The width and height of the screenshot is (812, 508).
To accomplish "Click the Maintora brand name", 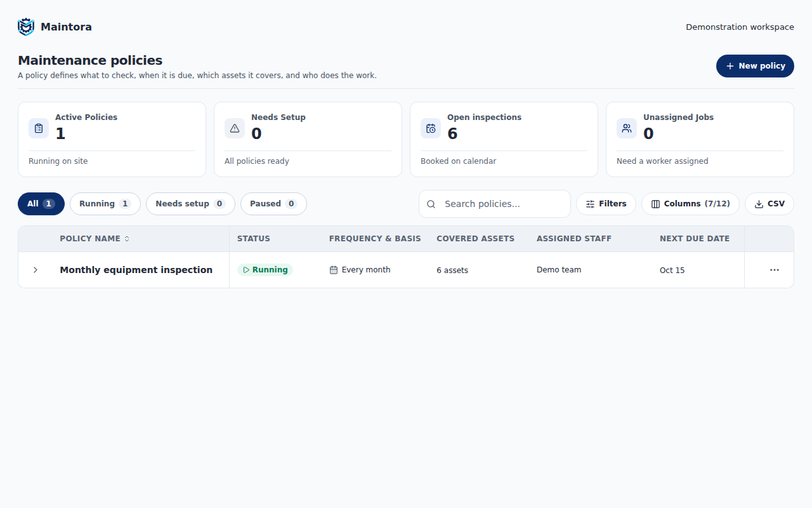I will pyautogui.click(x=66, y=27).
